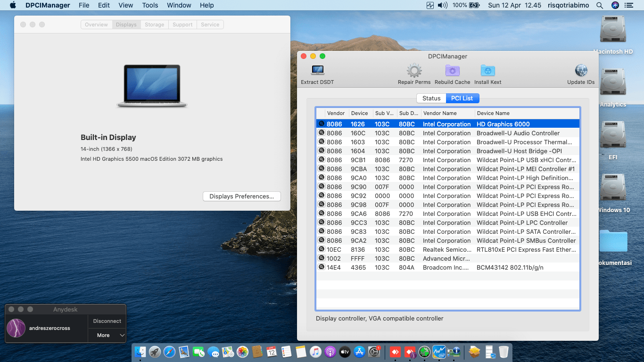The width and height of the screenshot is (644, 362).
Task: Open the Install Kext tool
Action: (x=488, y=71)
